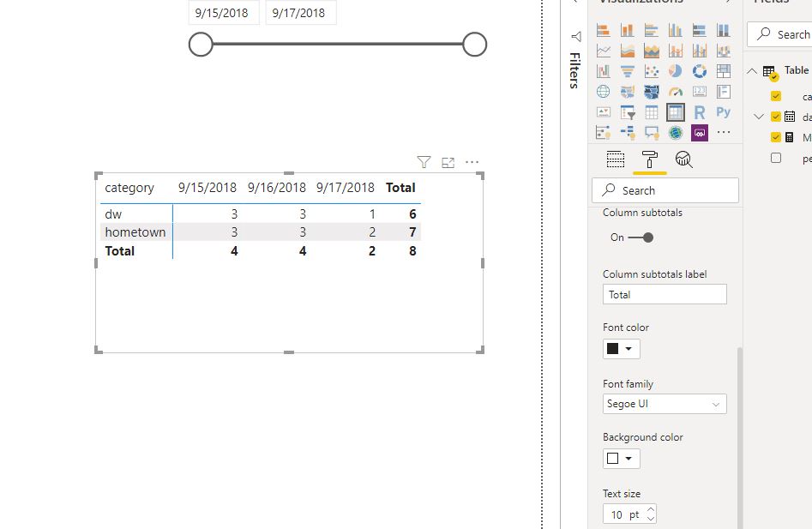Click the Format pane Search box
The height and width of the screenshot is (529, 812).
pos(665,190)
